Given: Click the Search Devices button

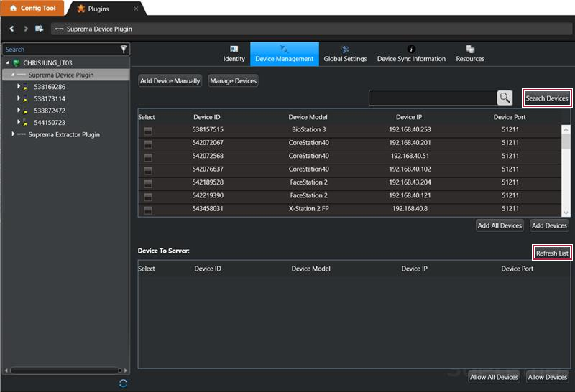Looking at the screenshot, I should [x=546, y=98].
